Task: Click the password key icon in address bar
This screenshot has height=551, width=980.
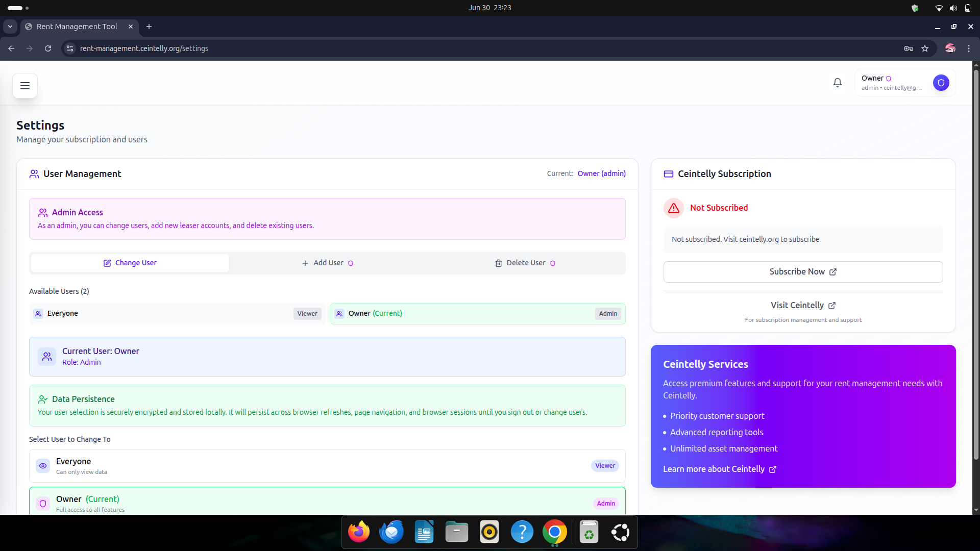Action: 908,48
